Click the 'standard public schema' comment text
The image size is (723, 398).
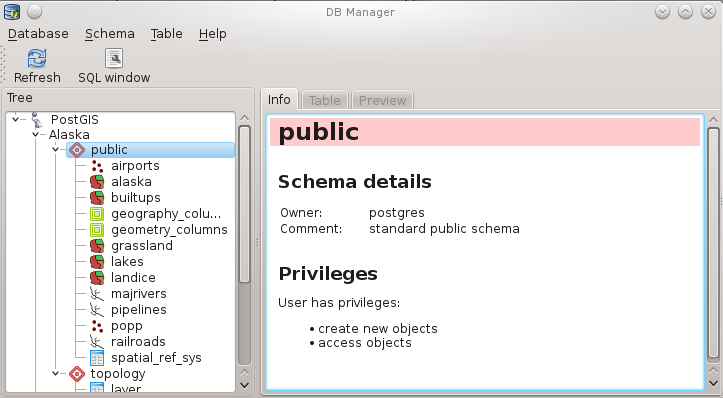pos(444,229)
